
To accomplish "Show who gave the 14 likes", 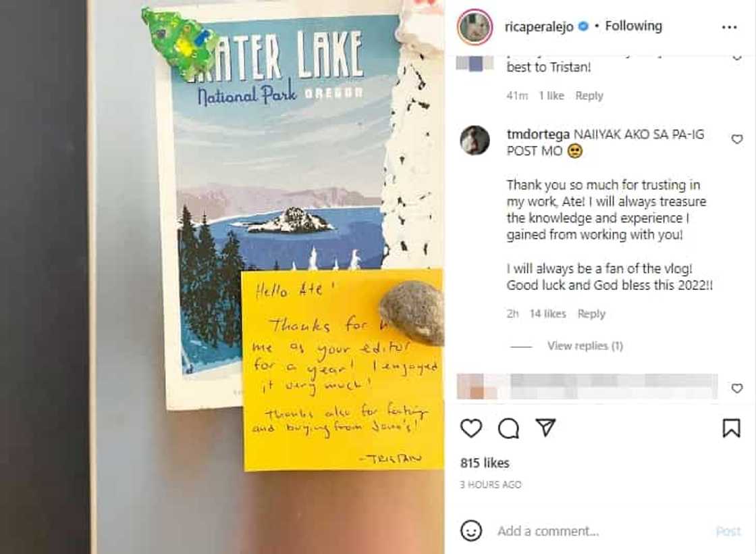I will [x=547, y=313].
